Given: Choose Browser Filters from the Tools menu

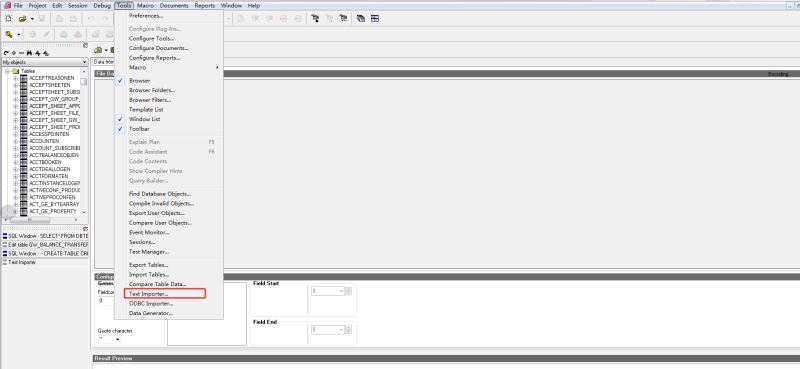Looking at the screenshot, I should 151,100.
